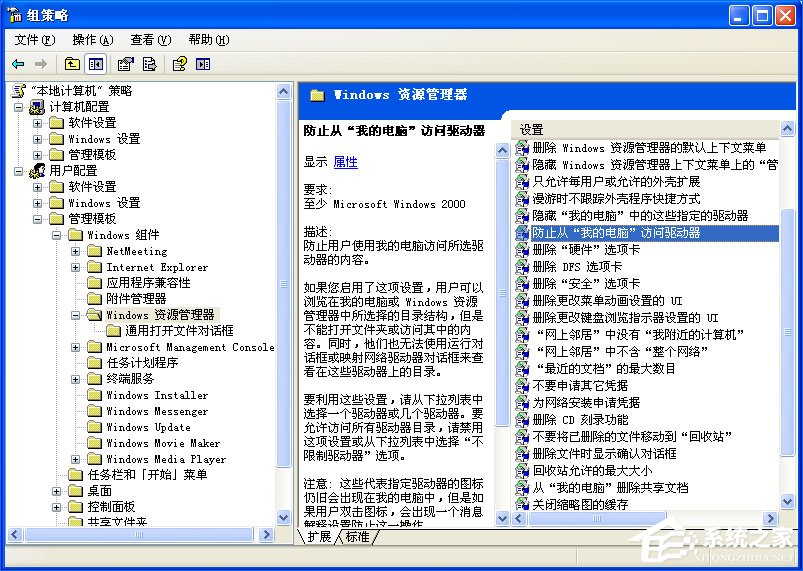Click the 组策略 title bar app icon
The height and width of the screenshot is (571, 803).
click(x=15, y=15)
